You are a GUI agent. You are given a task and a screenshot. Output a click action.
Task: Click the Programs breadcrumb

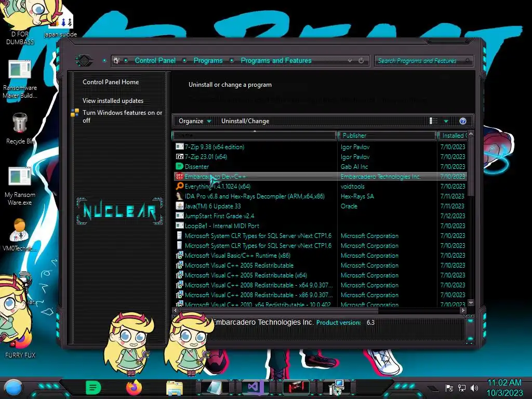(208, 60)
